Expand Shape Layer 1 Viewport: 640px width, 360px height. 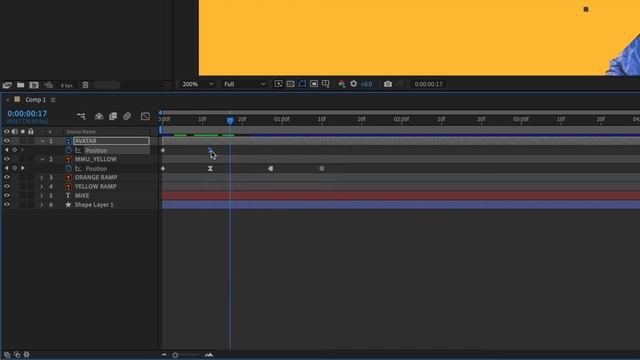tap(42, 205)
